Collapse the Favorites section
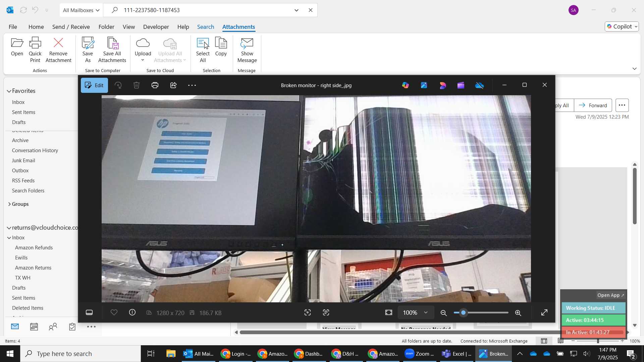Image resolution: width=644 pixels, height=362 pixels. (x=9, y=91)
